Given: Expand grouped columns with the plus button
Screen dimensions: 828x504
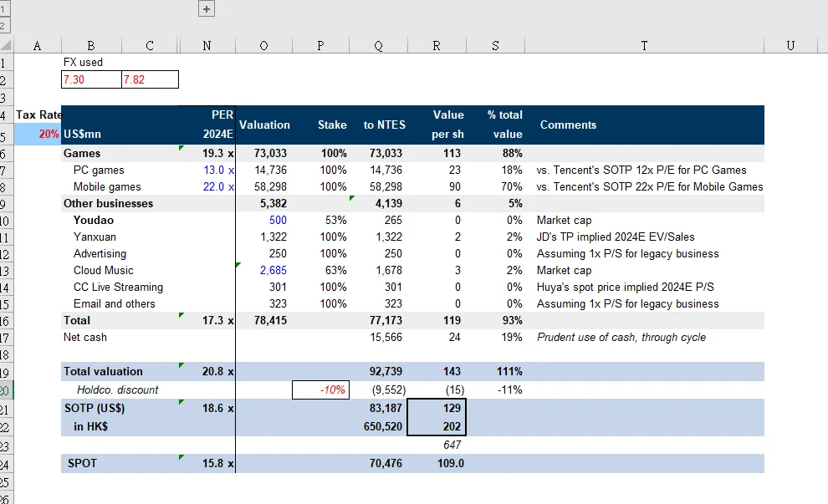Looking at the screenshot, I should [207, 9].
